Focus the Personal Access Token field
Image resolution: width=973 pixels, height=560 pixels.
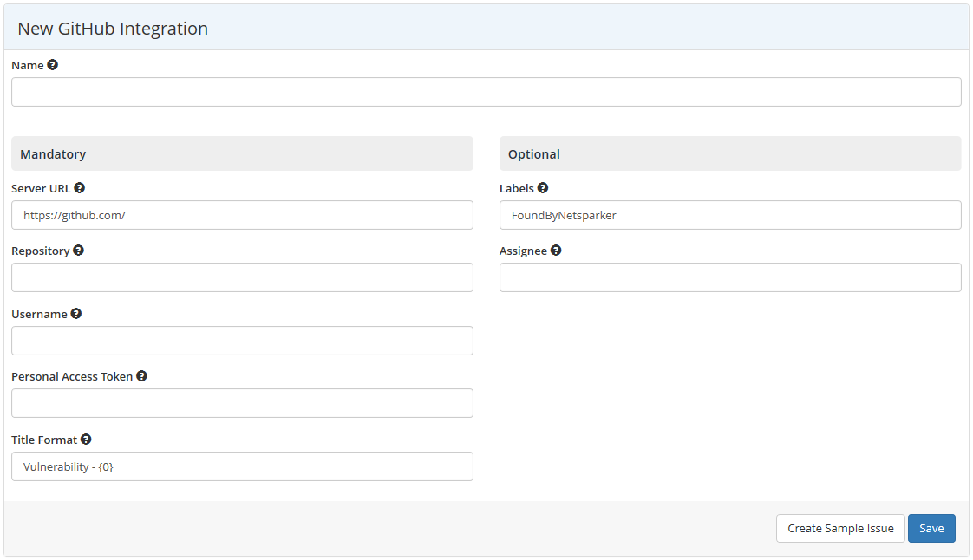coord(242,402)
